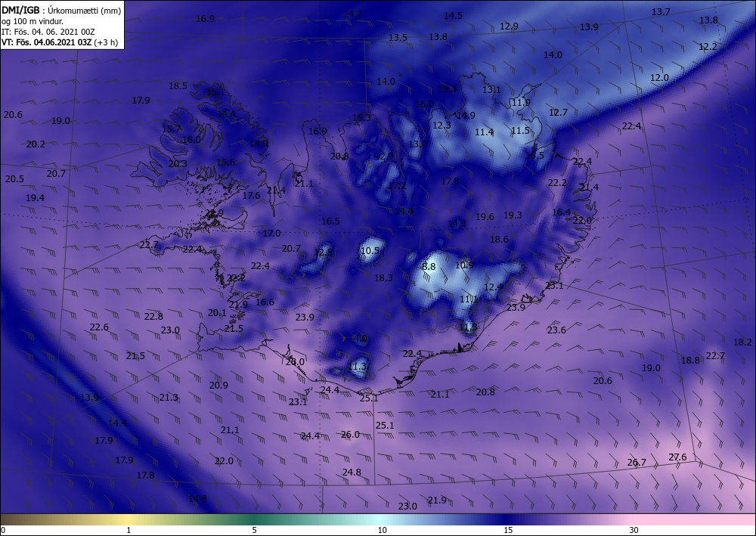Click the title line "DMI/IGB : Úrkomumætti (mm)"
Image resolution: width=756 pixels, height=536 pixels.
click(61, 10)
